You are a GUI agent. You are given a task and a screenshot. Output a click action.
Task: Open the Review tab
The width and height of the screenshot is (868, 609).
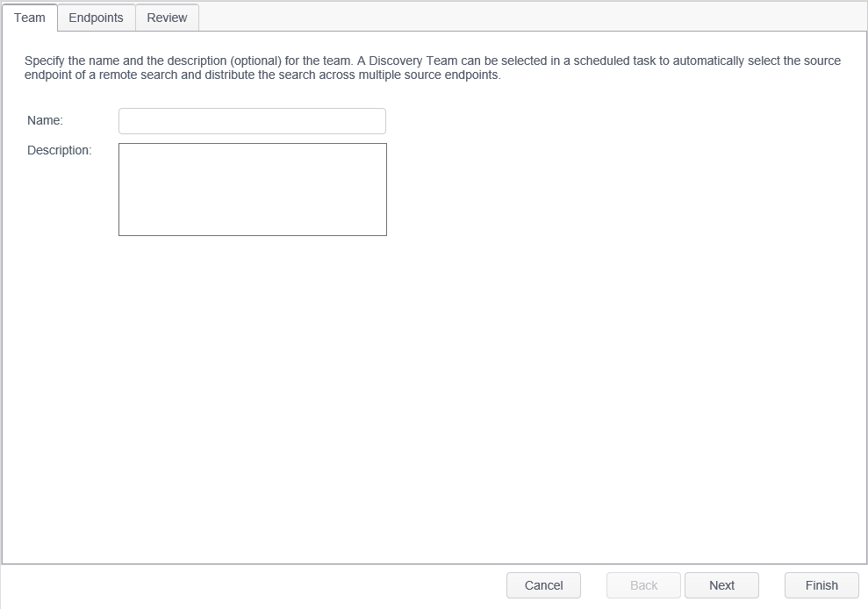(x=167, y=18)
